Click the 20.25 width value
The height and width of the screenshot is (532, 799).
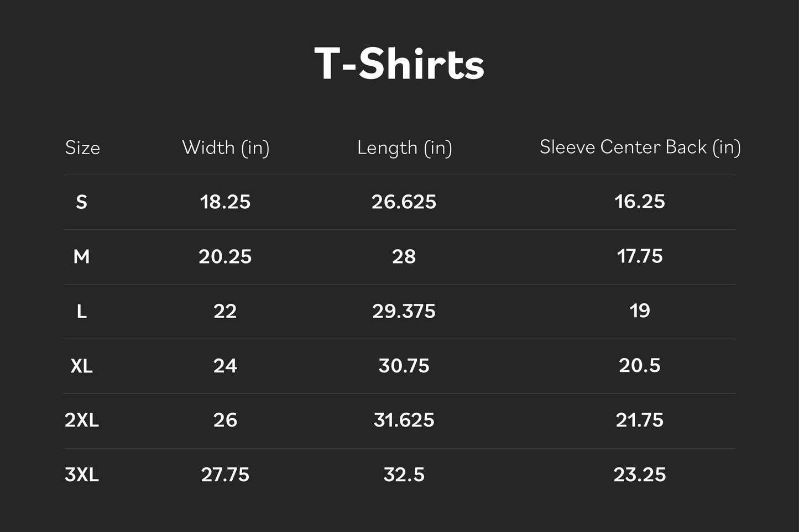pos(225,256)
